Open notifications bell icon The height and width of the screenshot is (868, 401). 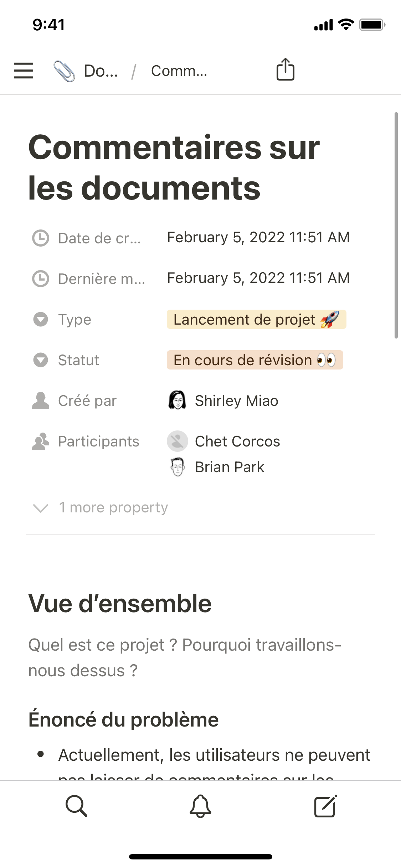coord(200,806)
